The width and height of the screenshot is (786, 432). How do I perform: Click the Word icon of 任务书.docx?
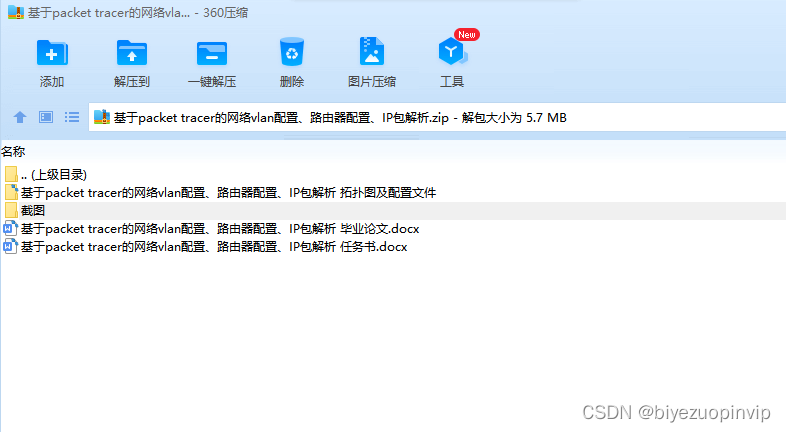click(x=11, y=247)
